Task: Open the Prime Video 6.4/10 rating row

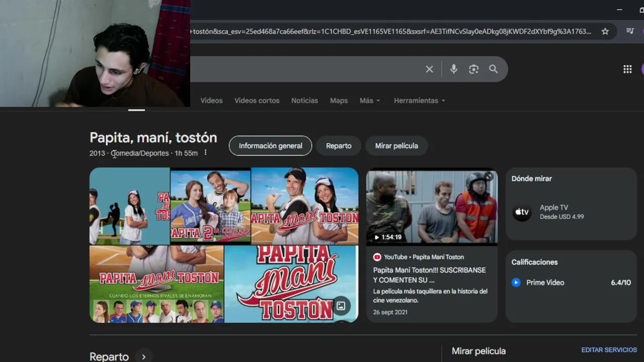Action: 571,283
